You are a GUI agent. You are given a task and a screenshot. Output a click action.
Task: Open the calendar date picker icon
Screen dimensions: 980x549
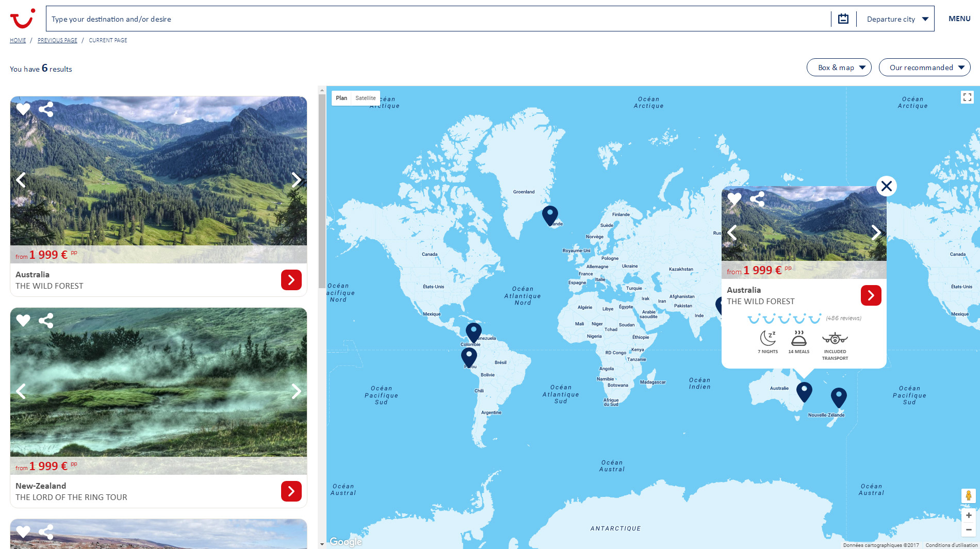click(843, 19)
